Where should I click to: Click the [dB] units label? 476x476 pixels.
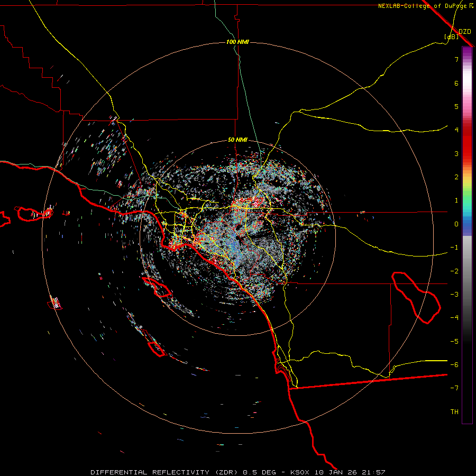click(452, 36)
